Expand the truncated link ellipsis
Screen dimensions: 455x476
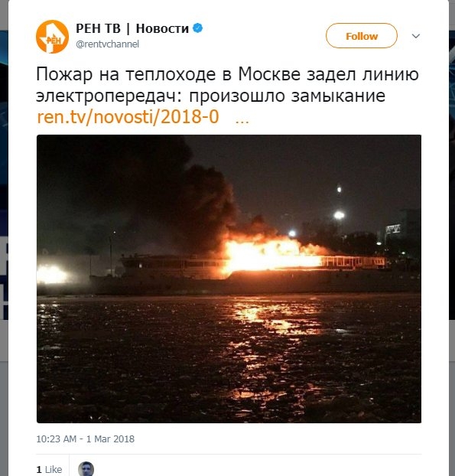[x=242, y=120]
